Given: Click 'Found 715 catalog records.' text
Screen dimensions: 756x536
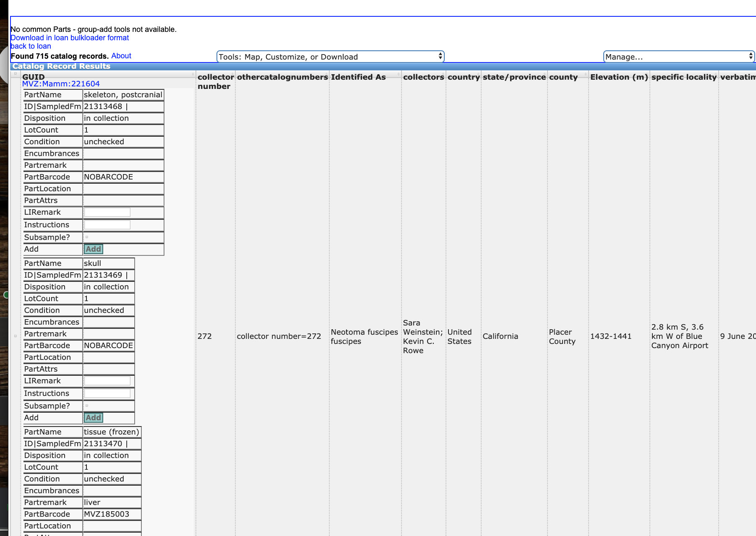Looking at the screenshot, I should point(60,56).
